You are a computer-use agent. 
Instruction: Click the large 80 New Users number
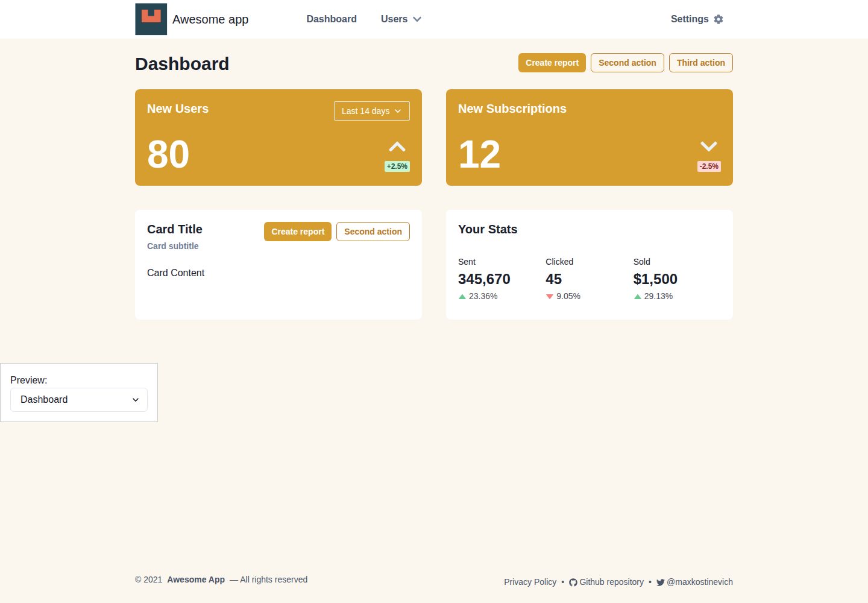coord(168,154)
